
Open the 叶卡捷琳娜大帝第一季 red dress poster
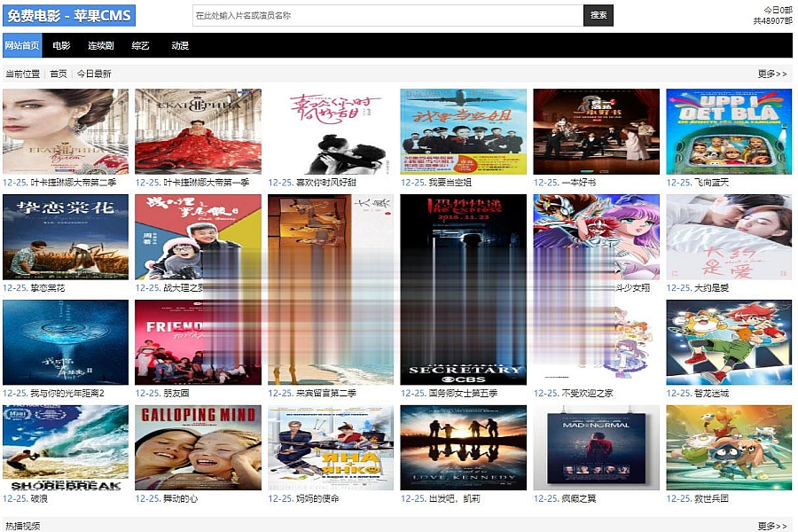tap(199, 132)
